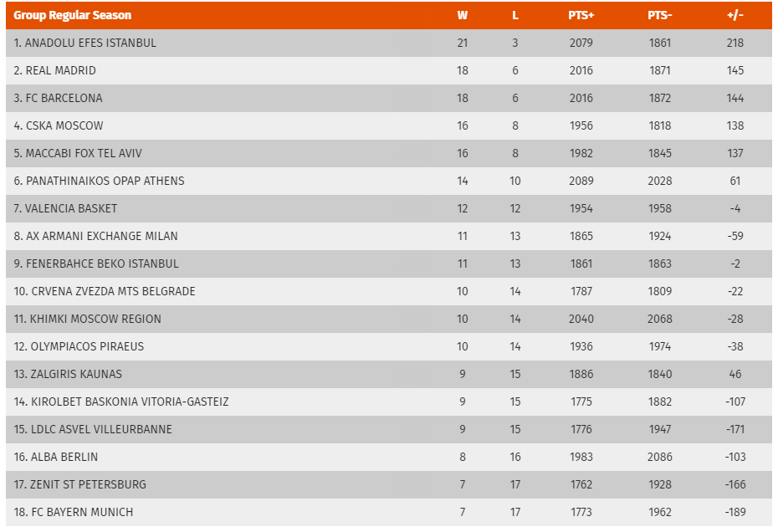Sort by the L losses column header
773x532 pixels.
coord(515,15)
